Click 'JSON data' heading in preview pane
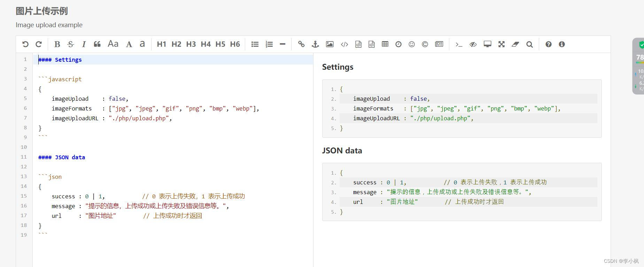Viewport: 644px width, 267px height. coord(342,151)
